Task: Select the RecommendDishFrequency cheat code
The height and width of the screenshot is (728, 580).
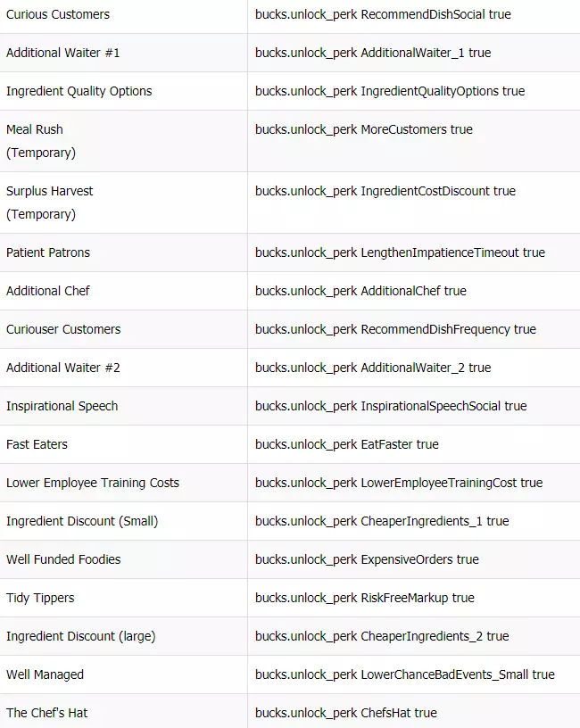Action: tap(395, 329)
